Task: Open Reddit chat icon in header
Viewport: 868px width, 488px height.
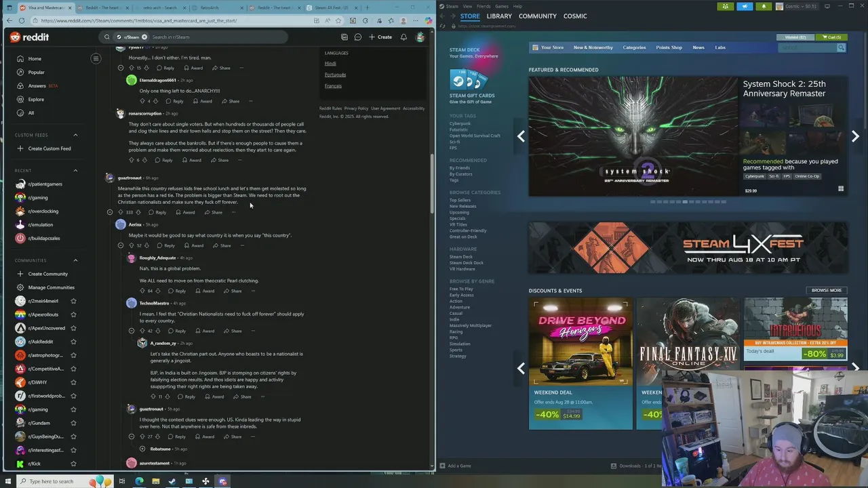Action: tap(358, 37)
